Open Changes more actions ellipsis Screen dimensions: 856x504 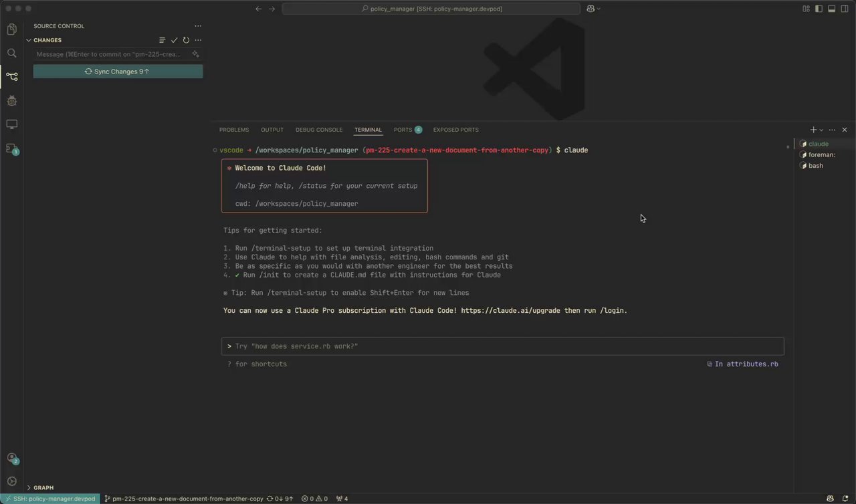click(x=198, y=40)
